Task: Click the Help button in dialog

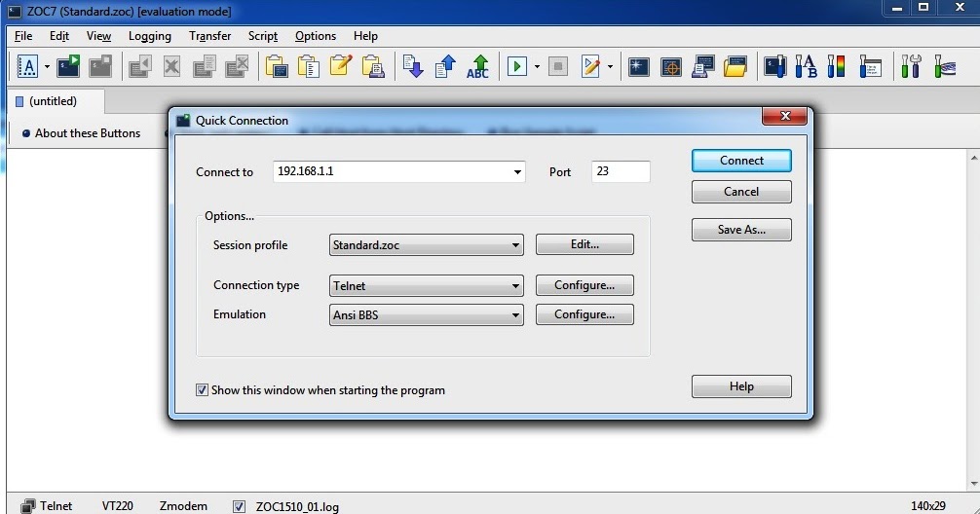Action: 741,386
